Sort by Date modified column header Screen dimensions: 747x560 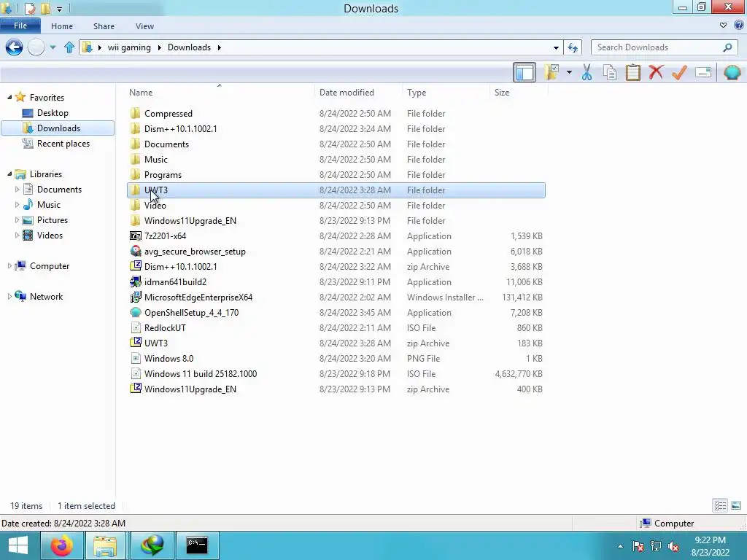358,93
